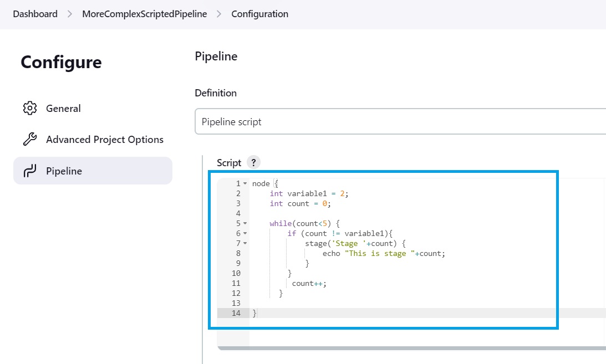
Task: Select the Pipeline sidebar label
Action: tap(64, 171)
